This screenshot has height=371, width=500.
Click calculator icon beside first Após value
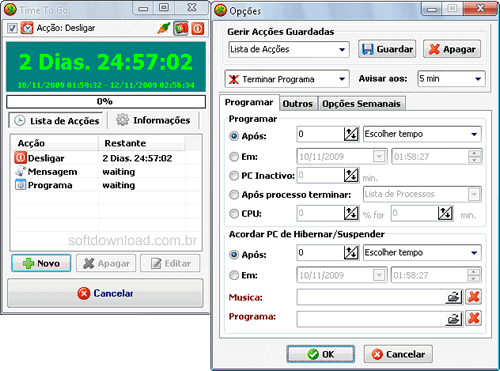click(351, 134)
